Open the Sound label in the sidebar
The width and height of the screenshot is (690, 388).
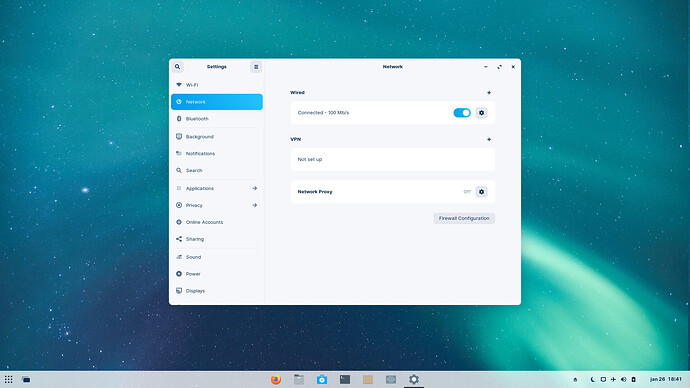tap(193, 257)
